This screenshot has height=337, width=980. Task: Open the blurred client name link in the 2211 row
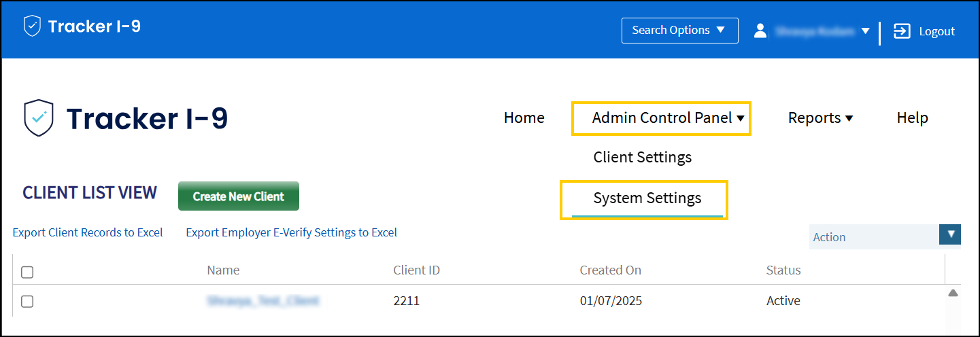pos(263,300)
